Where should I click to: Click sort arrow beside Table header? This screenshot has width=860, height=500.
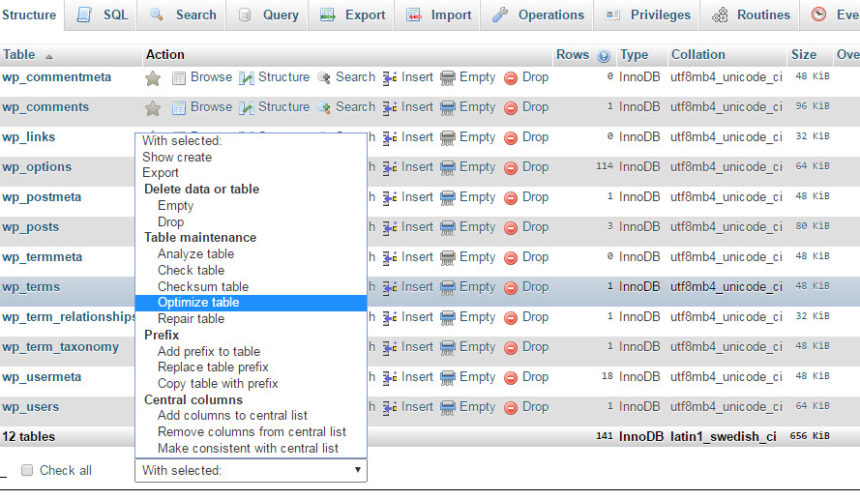pos(49,56)
